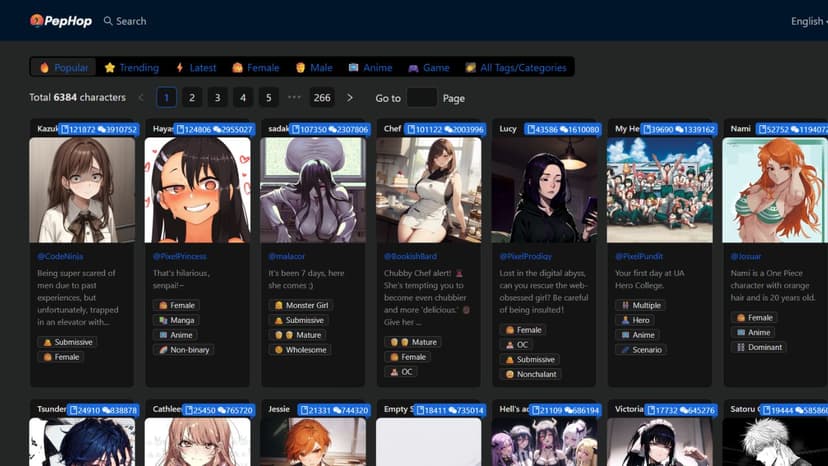828x466 pixels.
Task: Open the English language selector
Action: tap(806, 21)
